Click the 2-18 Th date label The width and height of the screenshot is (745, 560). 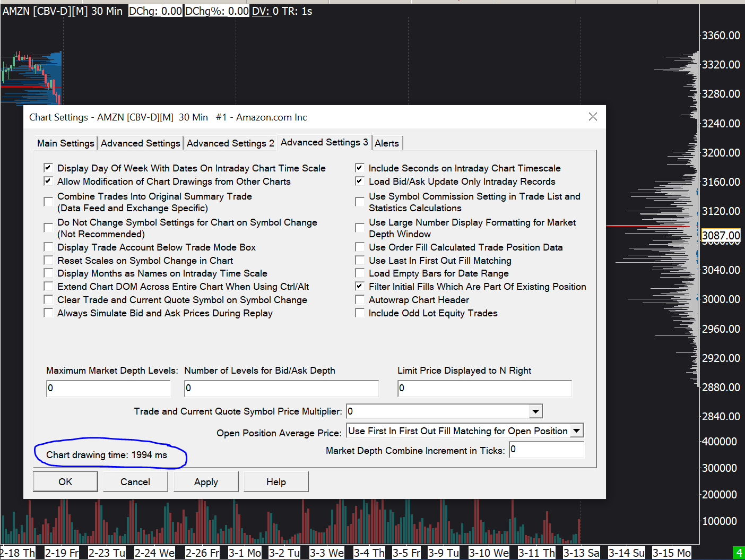point(17,553)
